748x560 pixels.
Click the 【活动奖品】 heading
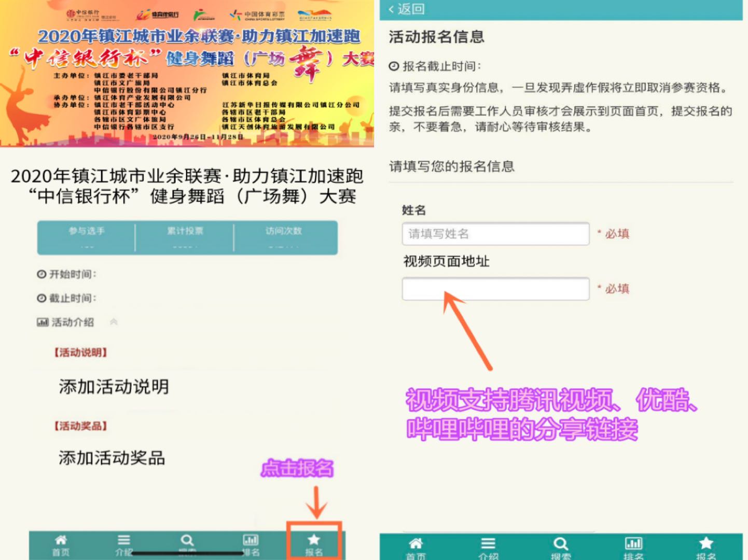point(80,426)
